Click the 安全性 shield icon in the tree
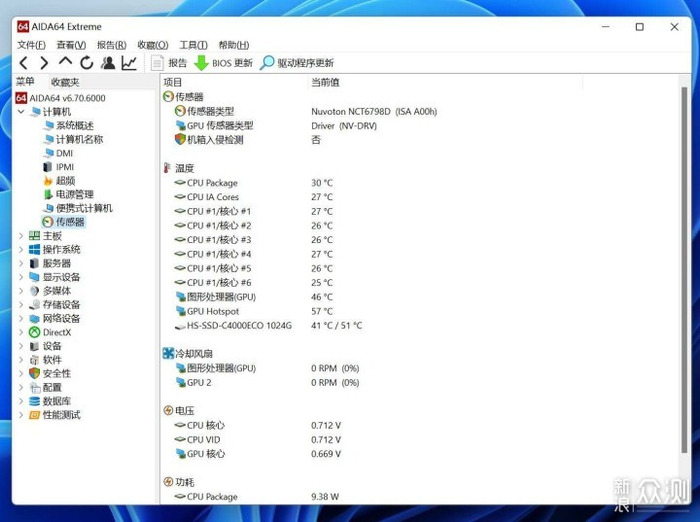Image resolution: width=700 pixels, height=522 pixels. coord(34,373)
